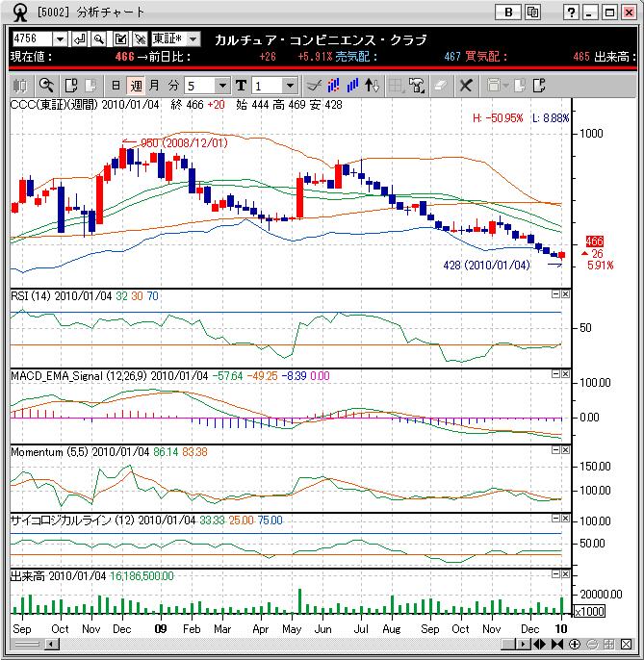Click the left scroll arrow of horizontal scrollbar
Screen dimensions: 644x660
tap(52, 644)
